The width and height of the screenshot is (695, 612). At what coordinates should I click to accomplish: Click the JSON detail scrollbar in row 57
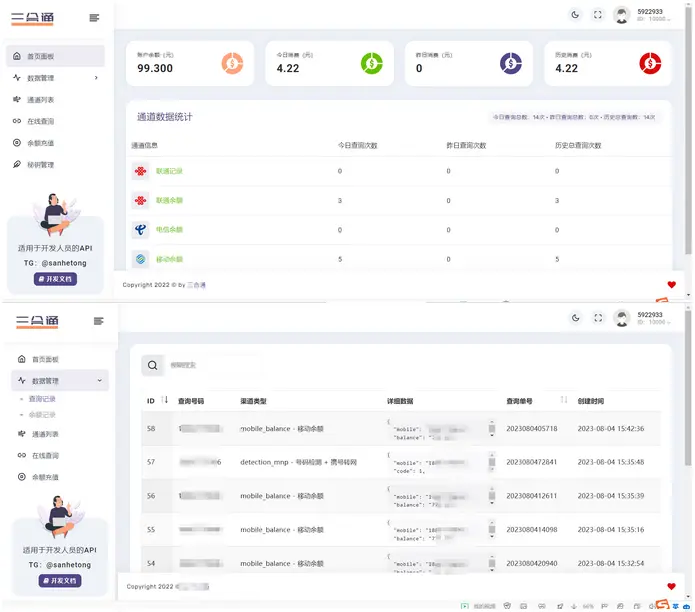pyautogui.click(x=492, y=462)
